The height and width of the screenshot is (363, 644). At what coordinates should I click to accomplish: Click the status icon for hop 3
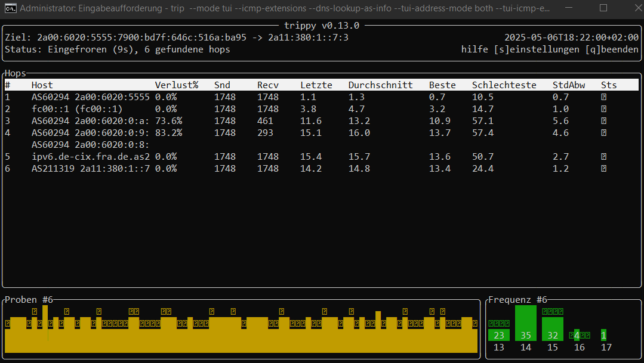tap(603, 120)
